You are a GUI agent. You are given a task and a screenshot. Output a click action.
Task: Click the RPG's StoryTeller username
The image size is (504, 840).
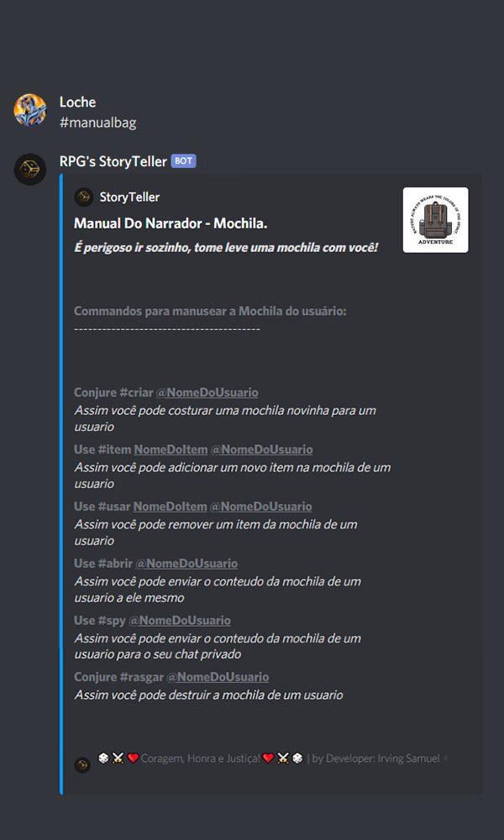coord(113,161)
